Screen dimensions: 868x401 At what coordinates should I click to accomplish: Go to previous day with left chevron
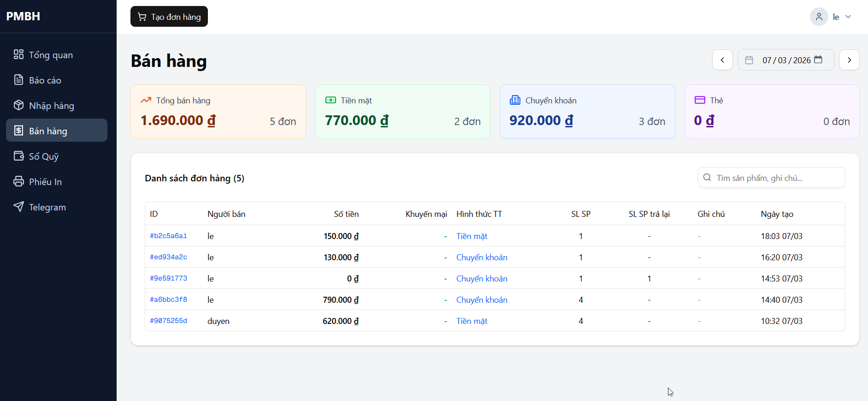pos(722,60)
